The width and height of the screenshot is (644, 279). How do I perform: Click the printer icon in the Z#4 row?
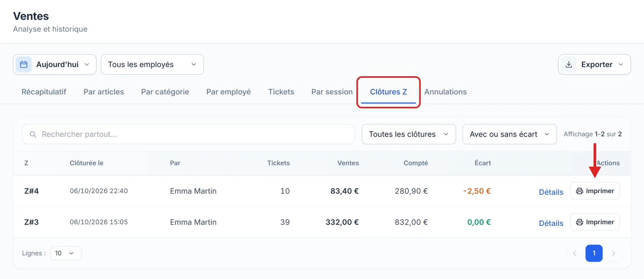(x=579, y=191)
